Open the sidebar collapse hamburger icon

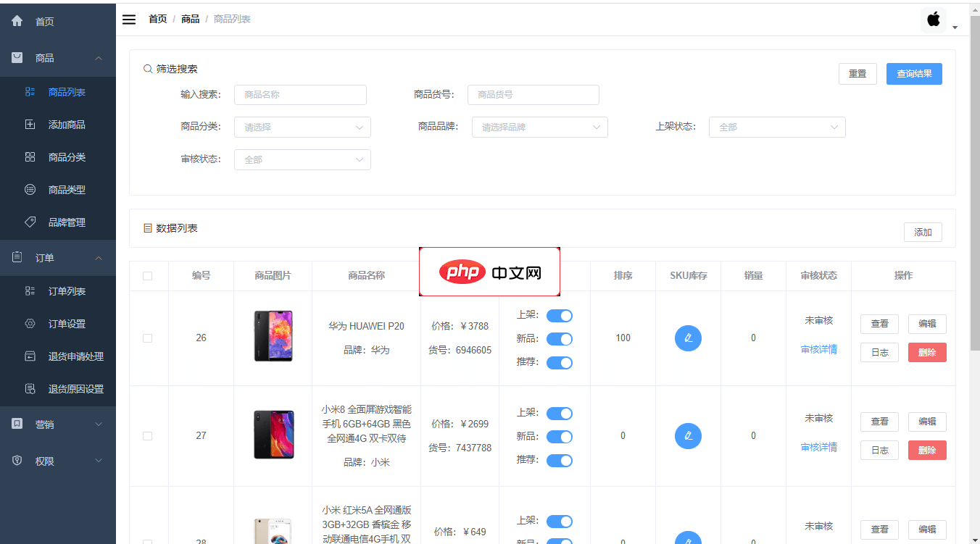[x=129, y=20]
